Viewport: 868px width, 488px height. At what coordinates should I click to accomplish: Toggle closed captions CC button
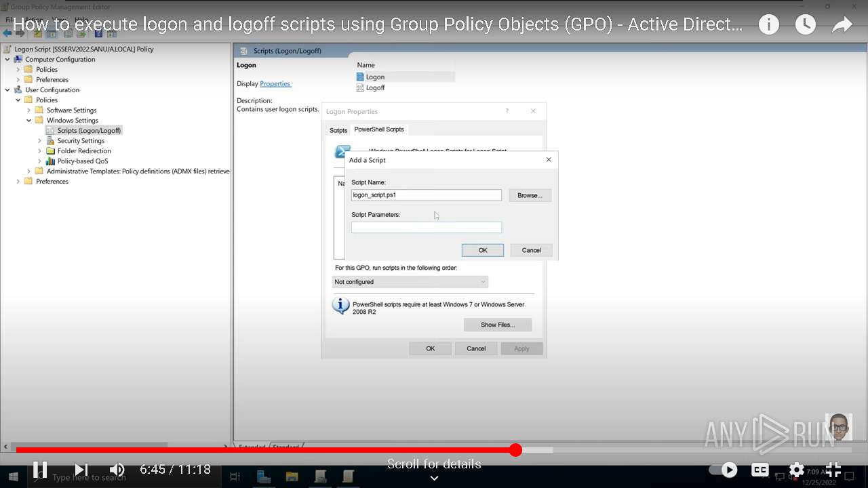tap(760, 470)
